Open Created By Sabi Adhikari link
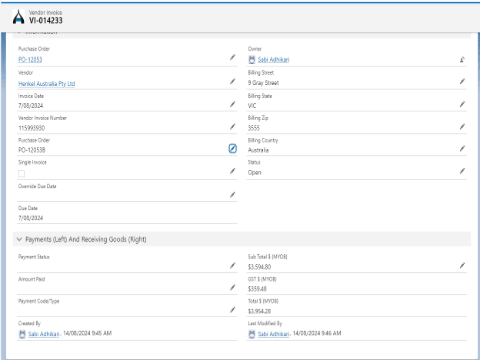Screen dimensions: 480x360 (x=44, y=334)
